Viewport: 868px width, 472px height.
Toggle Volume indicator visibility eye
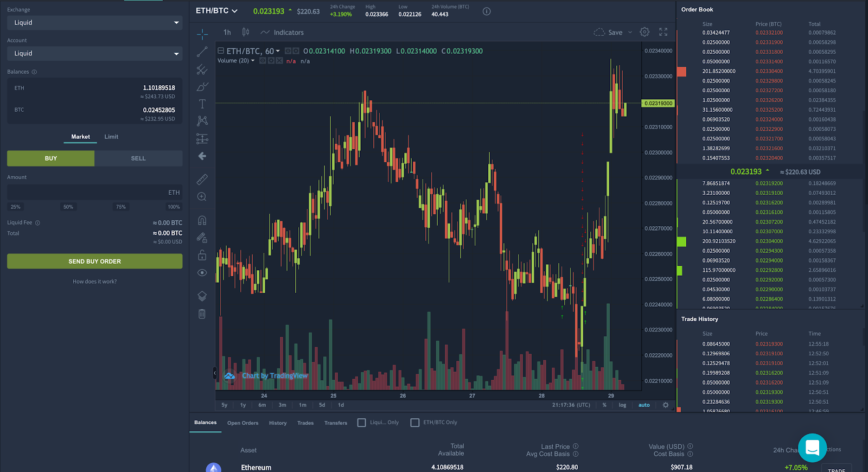point(263,61)
